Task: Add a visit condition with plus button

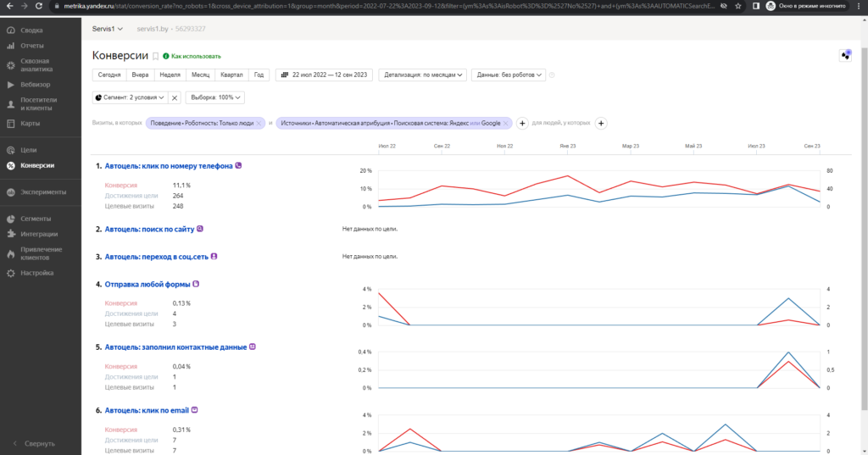Action: [522, 124]
